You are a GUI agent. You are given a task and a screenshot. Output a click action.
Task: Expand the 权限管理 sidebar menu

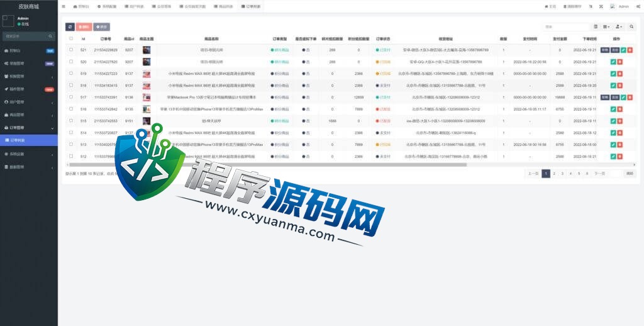coord(29,76)
